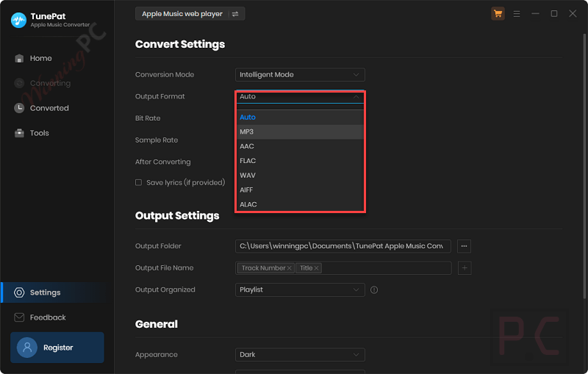This screenshot has height=374, width=588.
Task: Click the swap source arrows icon
Action: (x=235, y=14)
